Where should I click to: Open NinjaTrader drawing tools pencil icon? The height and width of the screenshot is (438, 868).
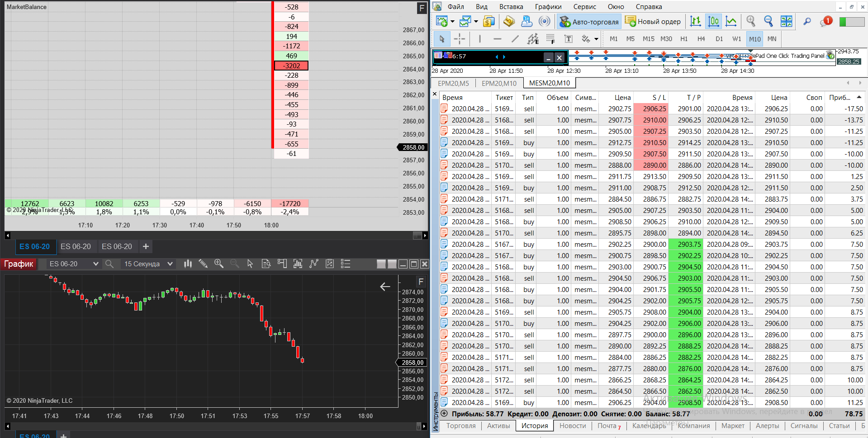[203, 264]
